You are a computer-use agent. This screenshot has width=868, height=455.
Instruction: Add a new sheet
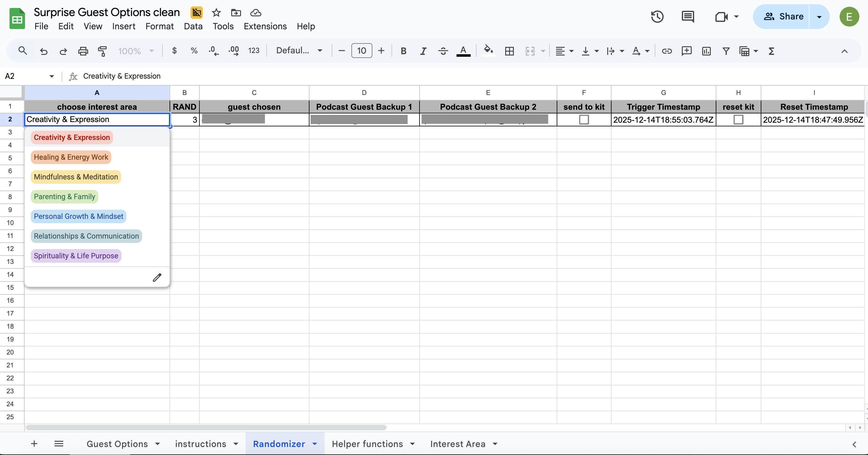coord(34,444)
